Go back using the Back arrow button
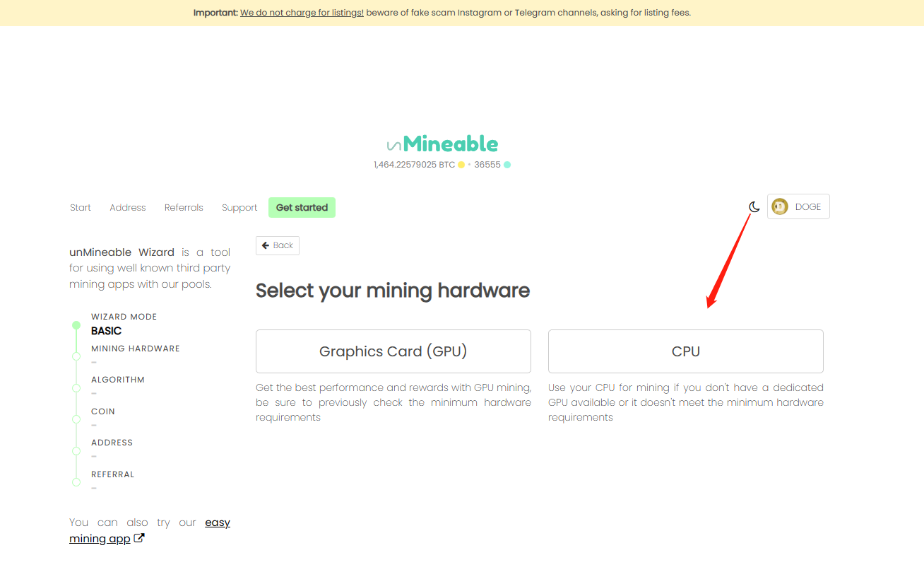The image size is (924, 584). coord(278,245)
